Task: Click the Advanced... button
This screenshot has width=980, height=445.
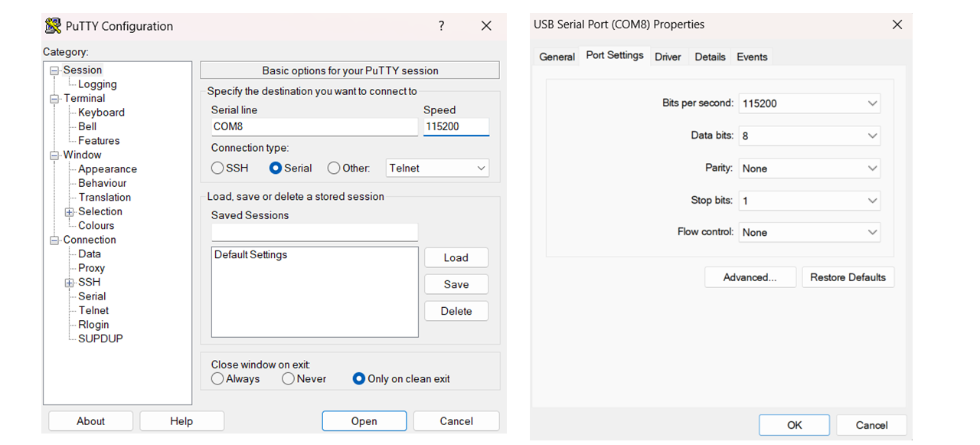Action: [750, 277]
